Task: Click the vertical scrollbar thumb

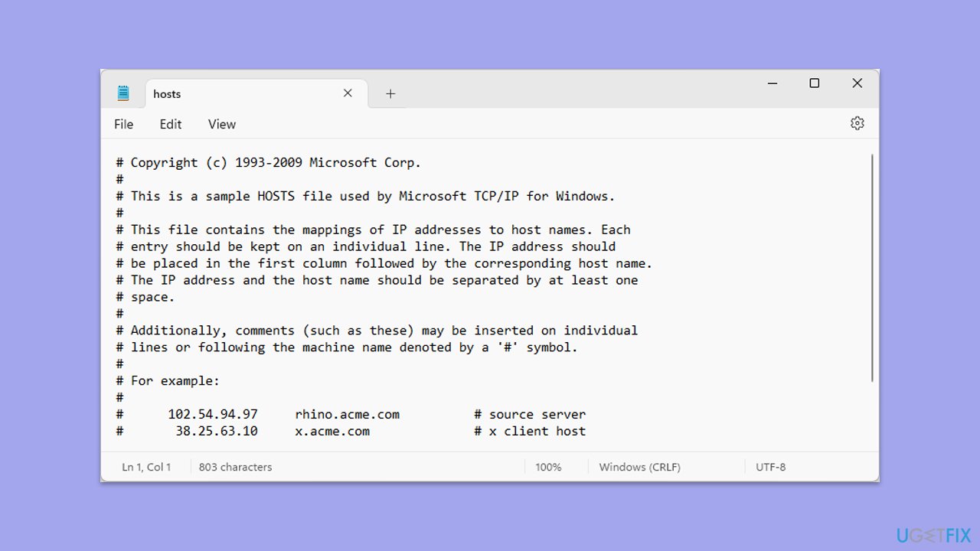Action: [x=872, y=268]
